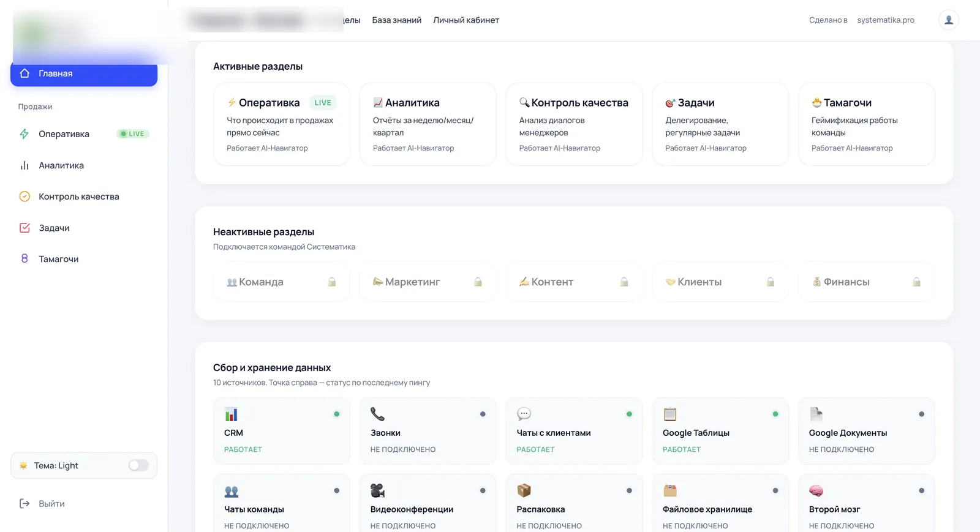
Task: Open Контроль качества in the sidebar
Action: point(84,197)
